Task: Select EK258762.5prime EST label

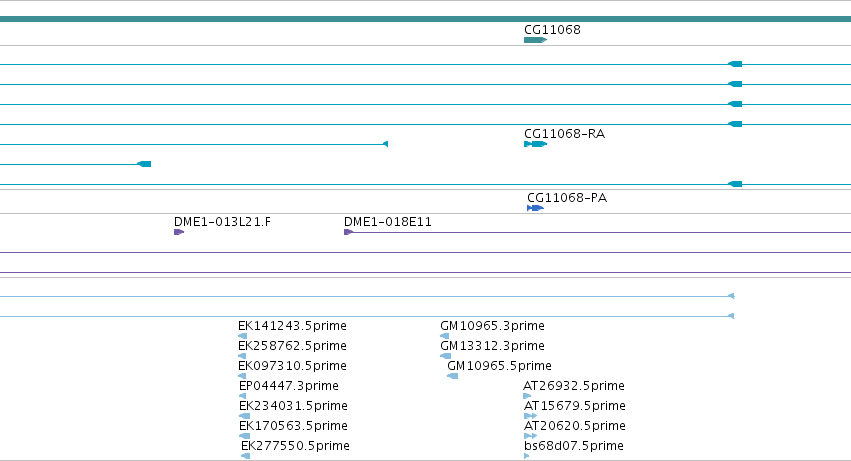Action: click(x=292, y=346)
